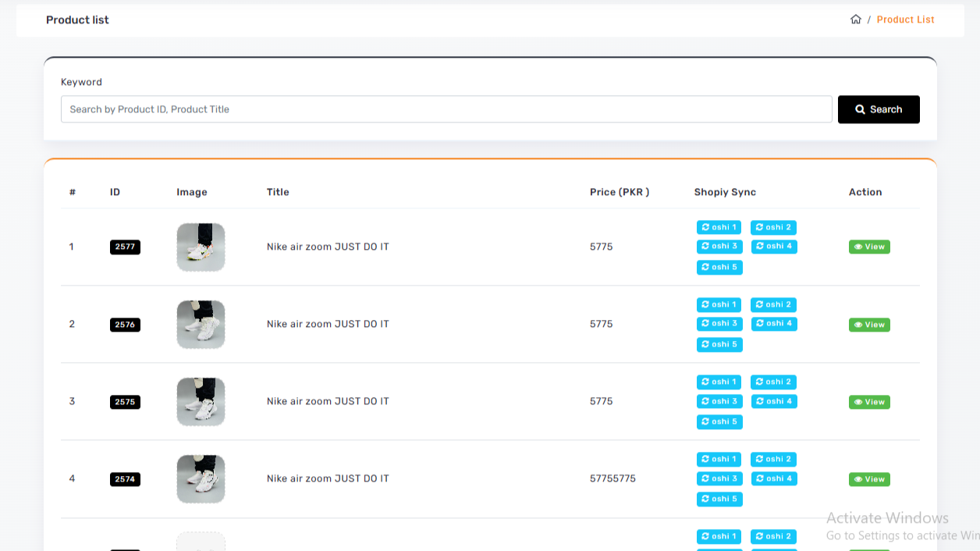The height and width of the screenshot is (551, 980).
Task: Click the price 5775 in row 2
Action: pyautogui.click(x=601, y=324)
